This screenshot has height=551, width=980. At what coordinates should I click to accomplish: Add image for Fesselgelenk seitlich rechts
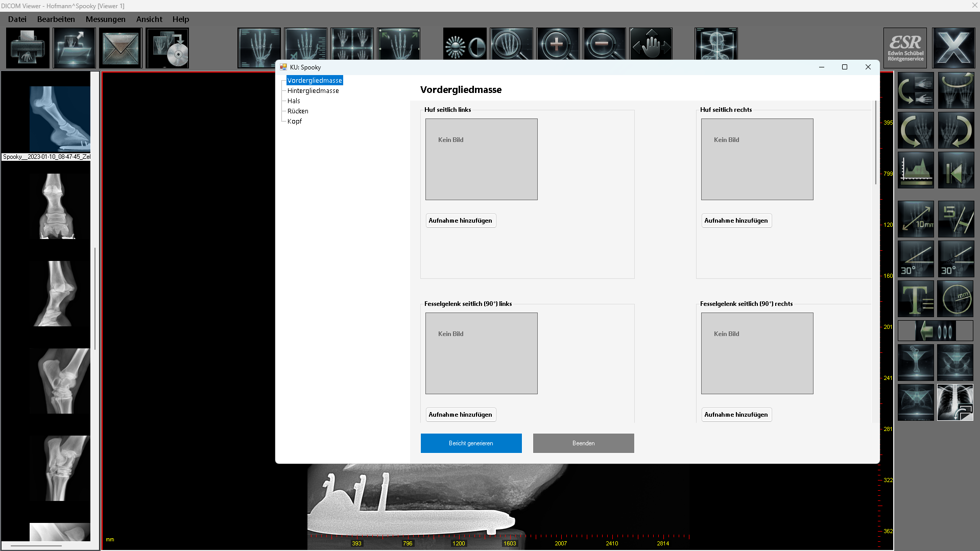[x=736, y=415]
